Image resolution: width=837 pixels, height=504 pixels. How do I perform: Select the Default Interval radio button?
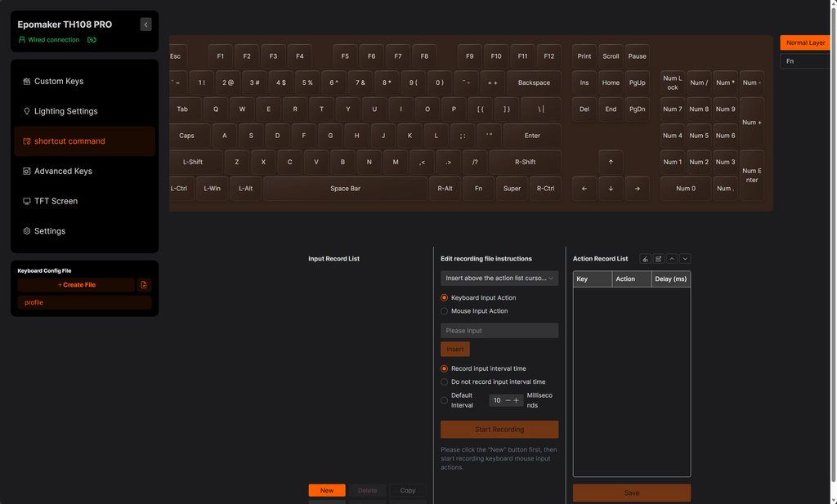click(444, 400)
